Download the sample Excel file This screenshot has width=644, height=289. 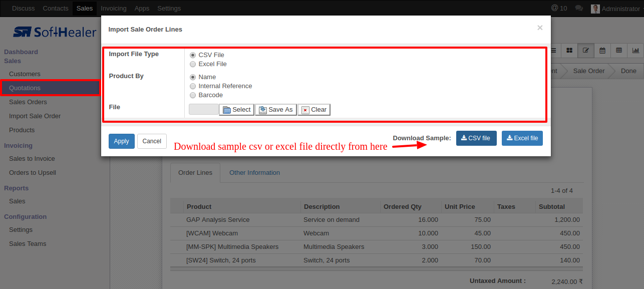click(522, 138)
